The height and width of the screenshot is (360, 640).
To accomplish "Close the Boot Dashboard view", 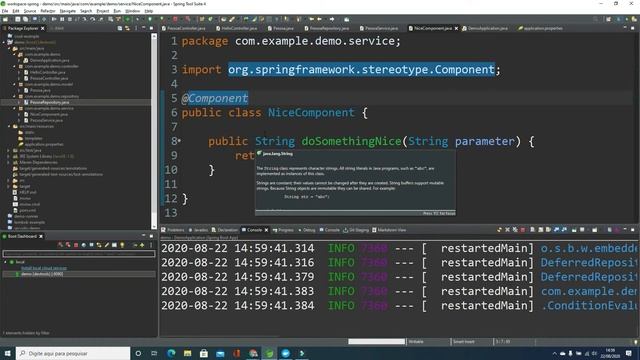I will 41,236.
